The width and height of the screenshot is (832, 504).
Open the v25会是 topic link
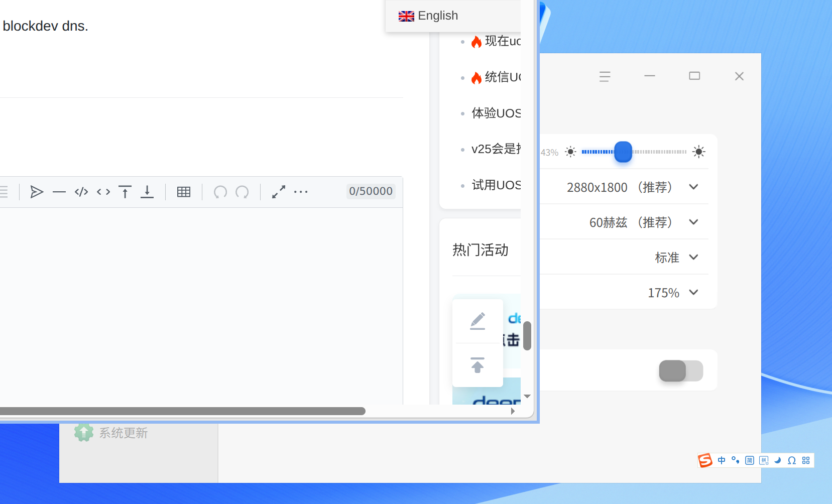click(496, 149)
